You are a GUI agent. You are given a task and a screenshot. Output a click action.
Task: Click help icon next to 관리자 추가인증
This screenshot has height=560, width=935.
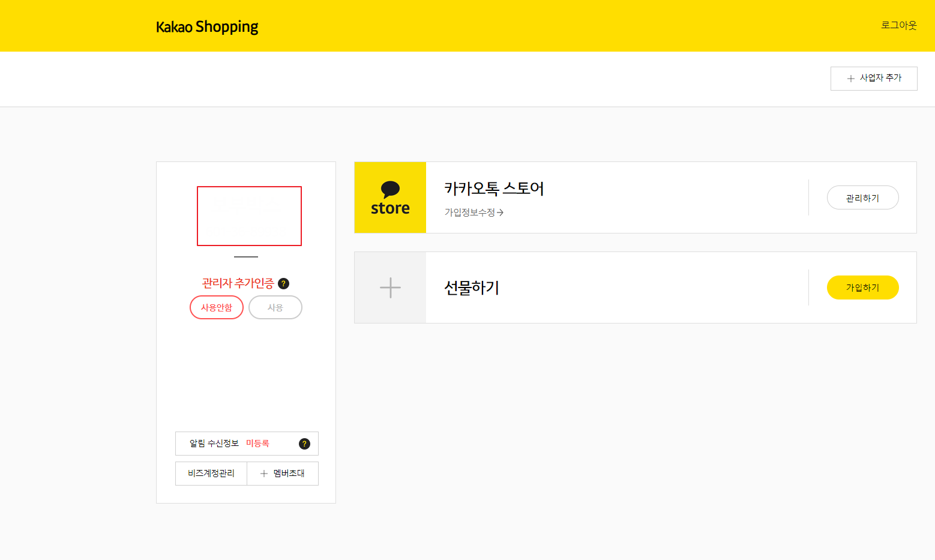pyautogui.click(x=284, y=283)
